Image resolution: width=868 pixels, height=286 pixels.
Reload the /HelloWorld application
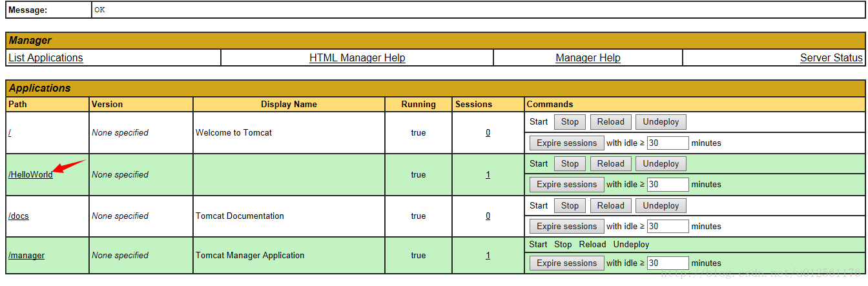tap(610, 164)
